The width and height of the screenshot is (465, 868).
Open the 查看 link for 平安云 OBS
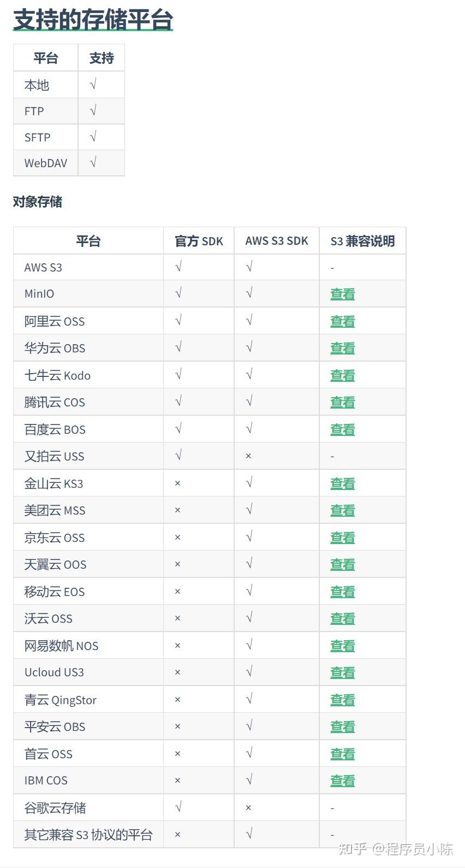(343, 727)
